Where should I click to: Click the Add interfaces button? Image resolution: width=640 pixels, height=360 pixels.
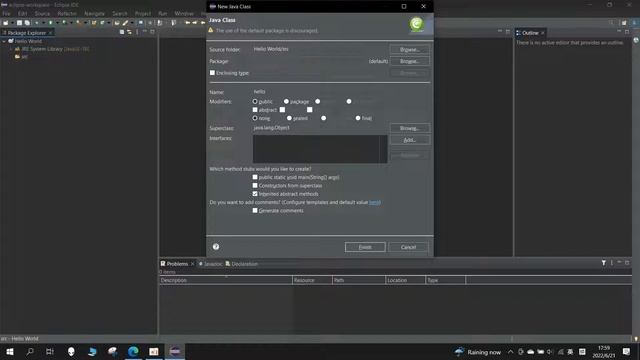click(x=409, y=140)
